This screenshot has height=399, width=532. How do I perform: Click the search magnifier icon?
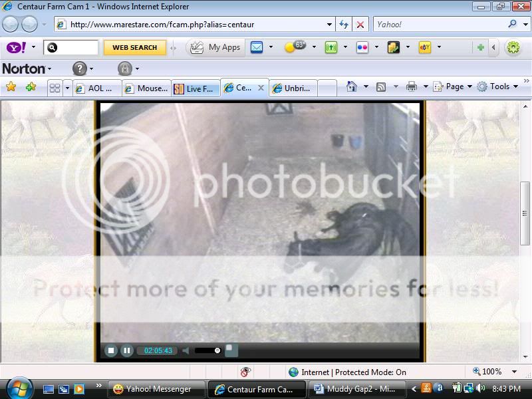[x=512, y=24]
